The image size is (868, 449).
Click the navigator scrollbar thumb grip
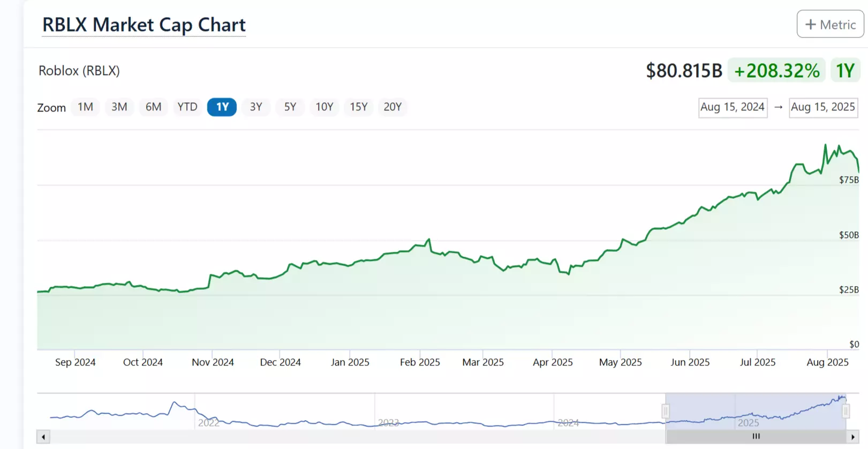[756, 437]
